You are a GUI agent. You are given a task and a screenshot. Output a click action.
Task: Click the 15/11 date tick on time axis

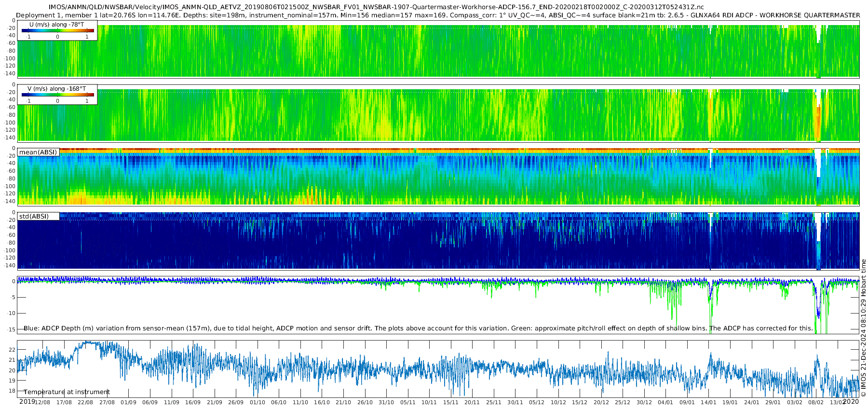[450, 402]
